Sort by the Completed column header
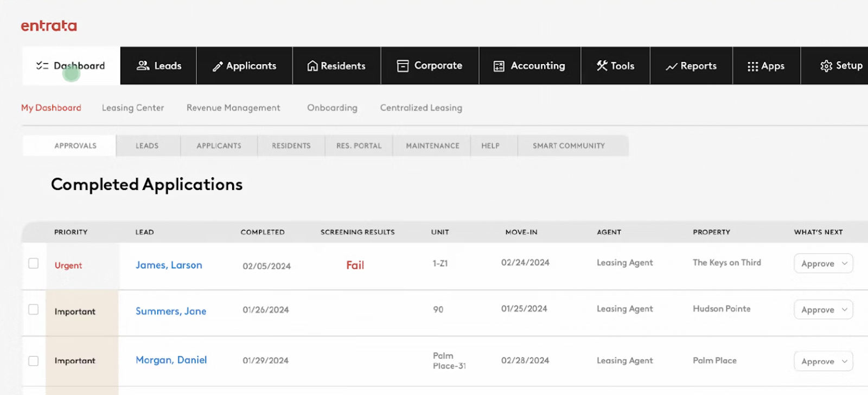Viewport: 868px width, 395px height. click(x=263, y=232)
